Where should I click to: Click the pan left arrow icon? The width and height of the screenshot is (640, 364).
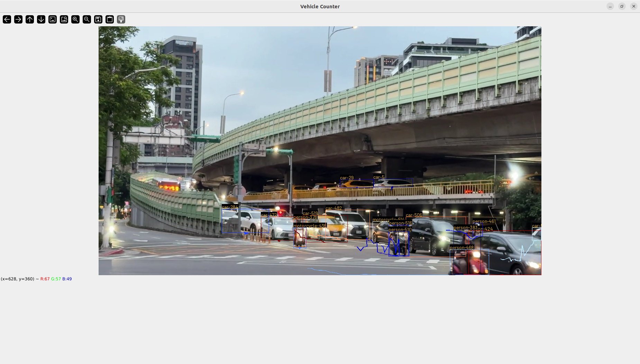coord(7,19)
